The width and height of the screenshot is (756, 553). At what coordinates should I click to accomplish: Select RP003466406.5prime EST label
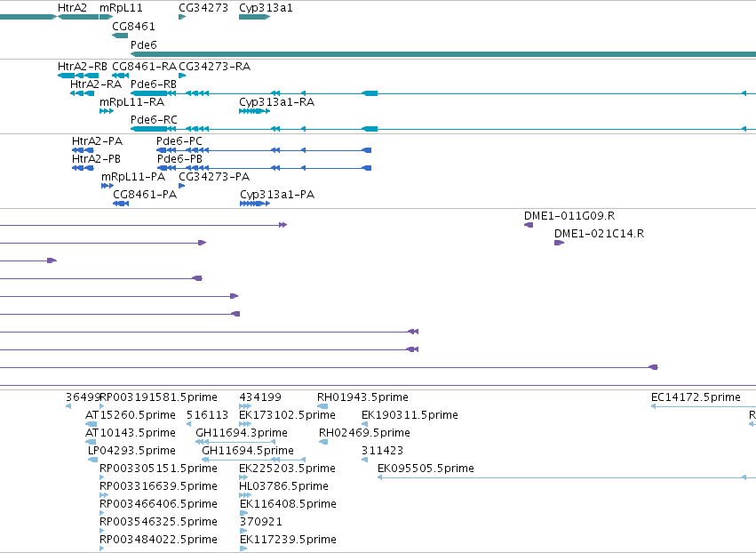pyautogui.click(x=158, y=504)
